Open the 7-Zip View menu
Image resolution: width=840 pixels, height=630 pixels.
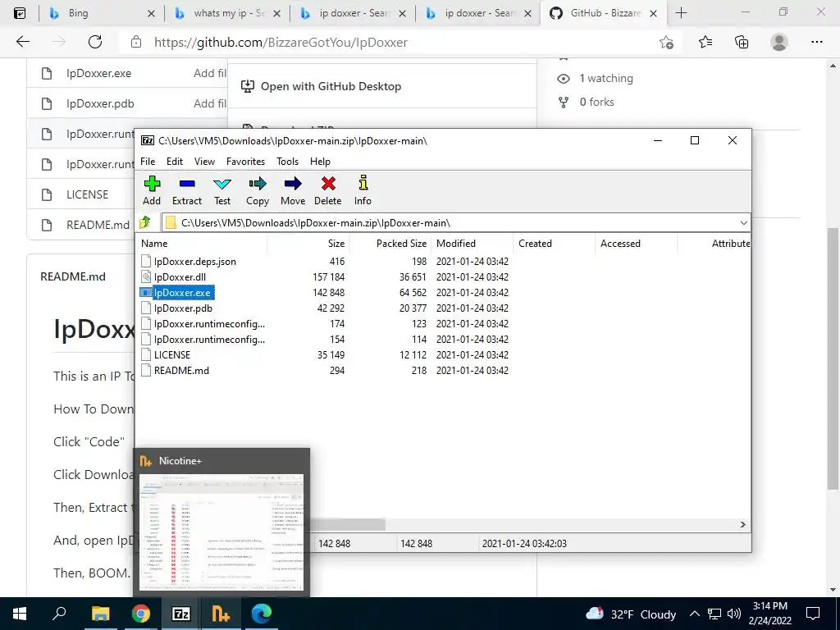204,162
